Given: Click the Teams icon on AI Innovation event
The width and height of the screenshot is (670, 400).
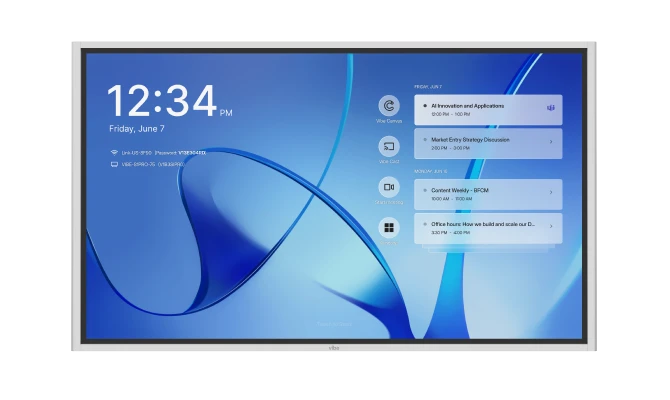Looking at the screenshot, I should pyautogui.click(x=550, y=107).
